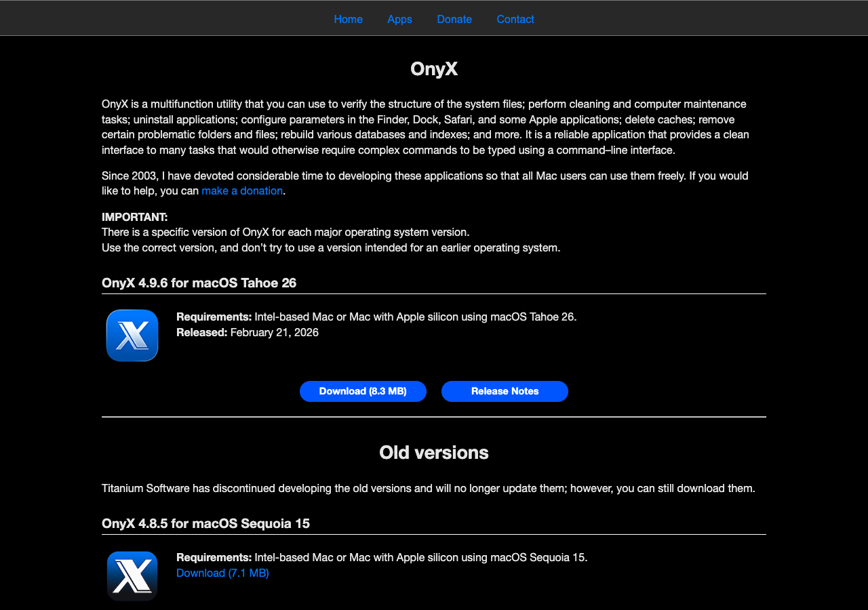
Task: Select the "OnyX 4.9.6 for macOS Tahoe 26" heading
Action: [199, 283]
